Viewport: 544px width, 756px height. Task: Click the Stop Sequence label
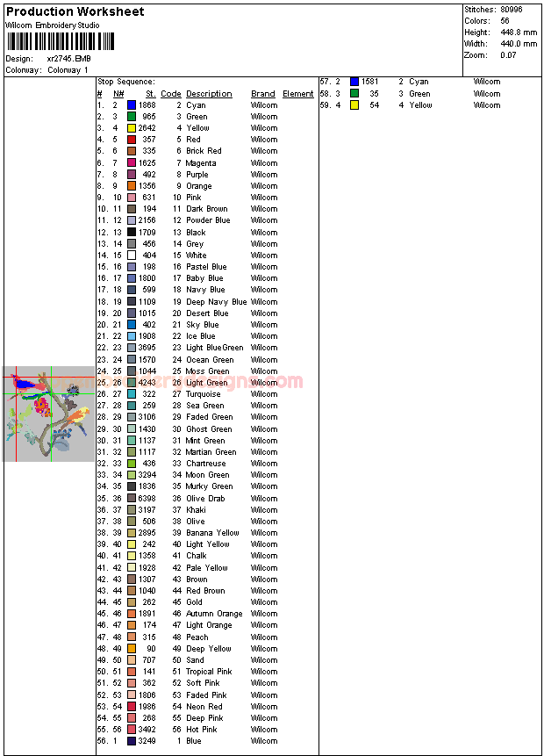click(x=126, y=82)
